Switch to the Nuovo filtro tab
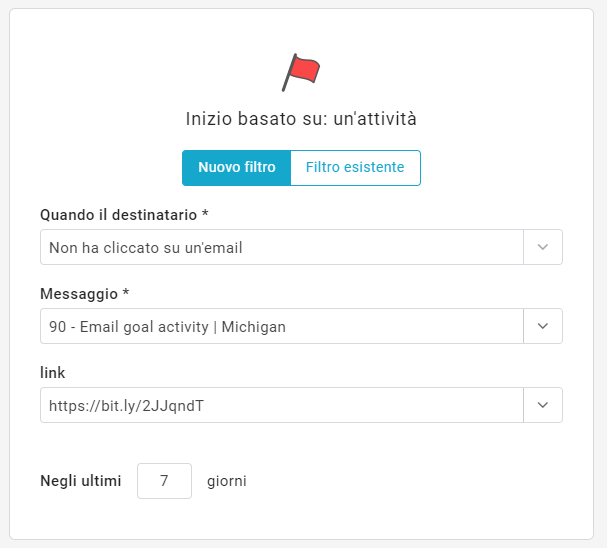Viewport: 607px width, 548px height. pos(237,168)
